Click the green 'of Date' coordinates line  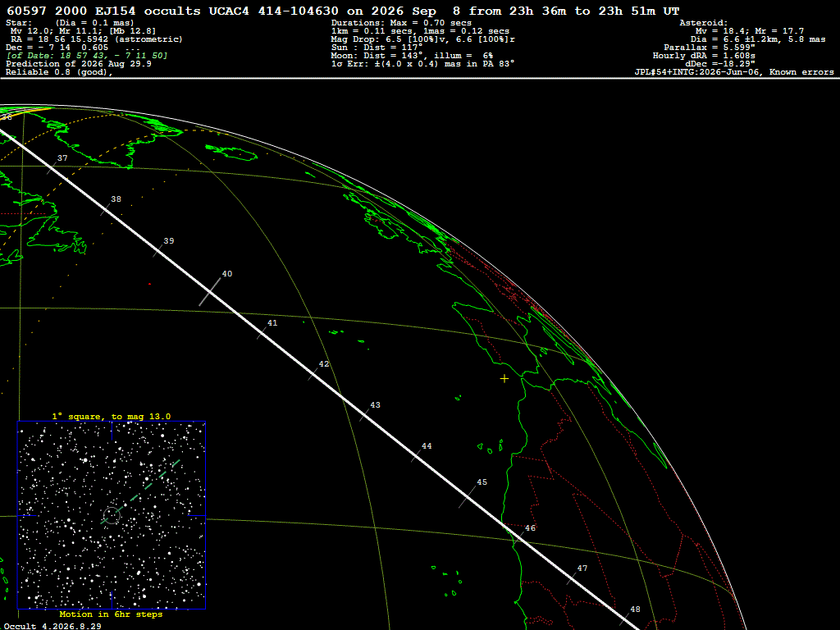click(x=87, y=56)
